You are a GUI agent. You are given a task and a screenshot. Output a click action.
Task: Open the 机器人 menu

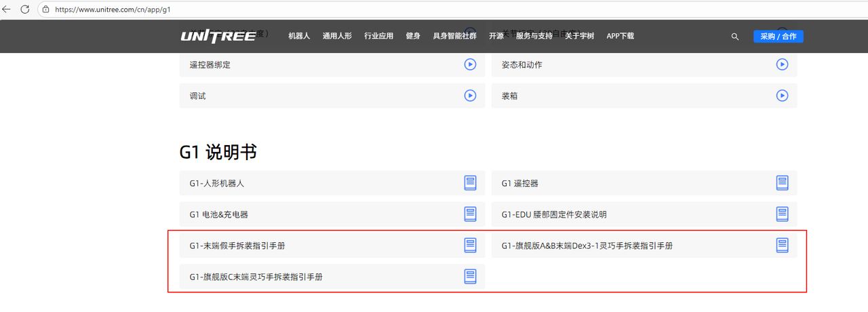[299, 36]
